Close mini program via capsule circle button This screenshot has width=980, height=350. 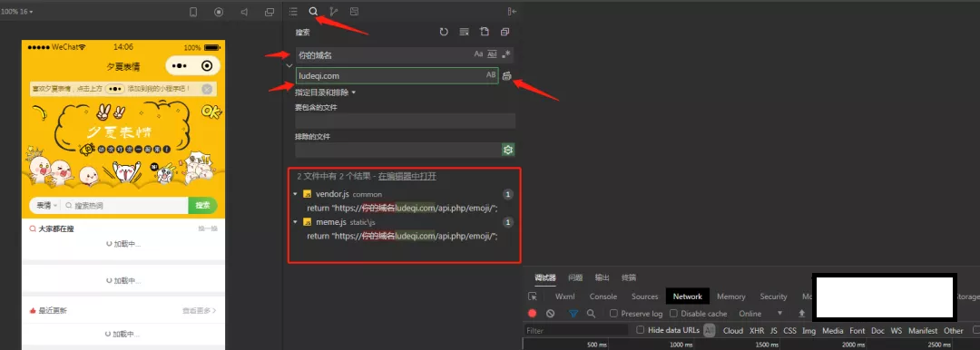pyautogui.click(x=207, y=66)
